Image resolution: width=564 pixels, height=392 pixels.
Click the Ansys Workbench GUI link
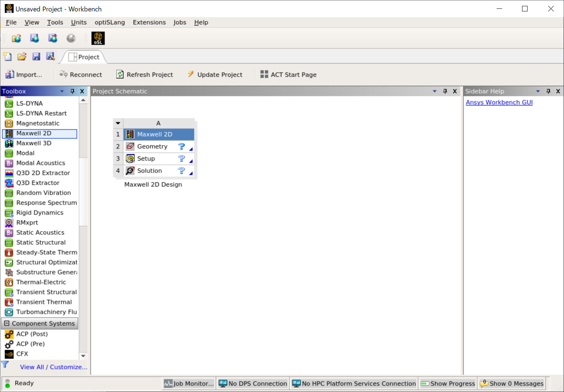coord(499,102)
